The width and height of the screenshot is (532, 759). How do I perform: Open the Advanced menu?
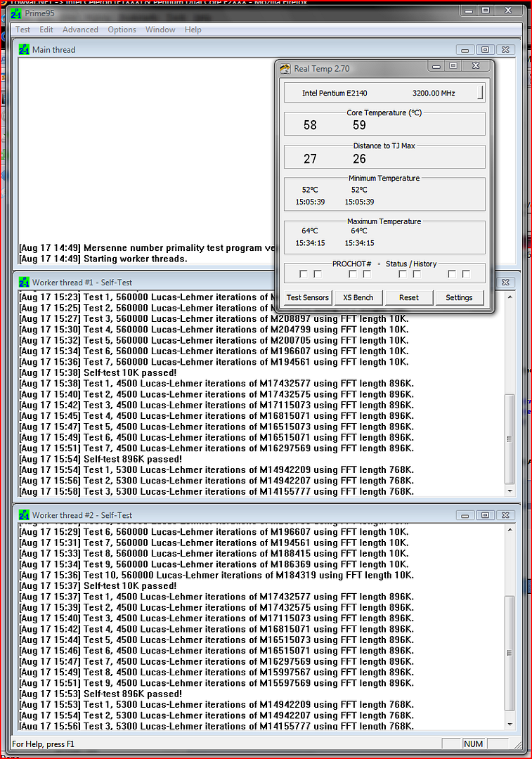click(x=80, y=30)
